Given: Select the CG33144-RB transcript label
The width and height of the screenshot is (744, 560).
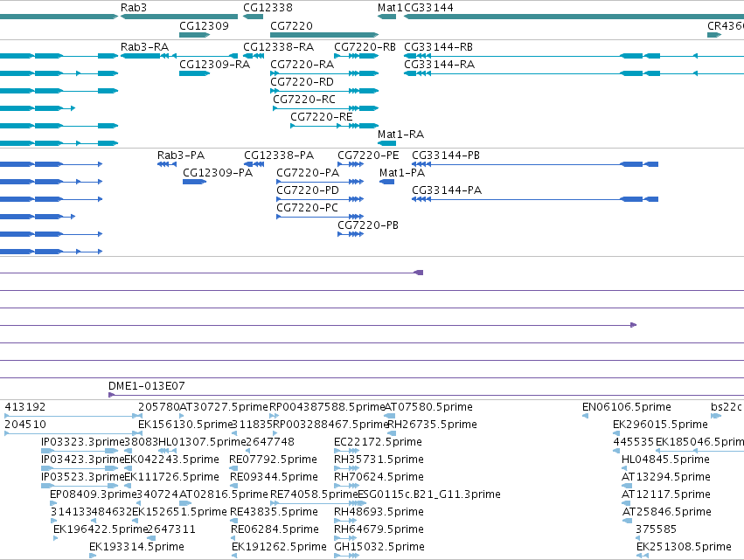Looking at the screenshot, I should point(438,47).
